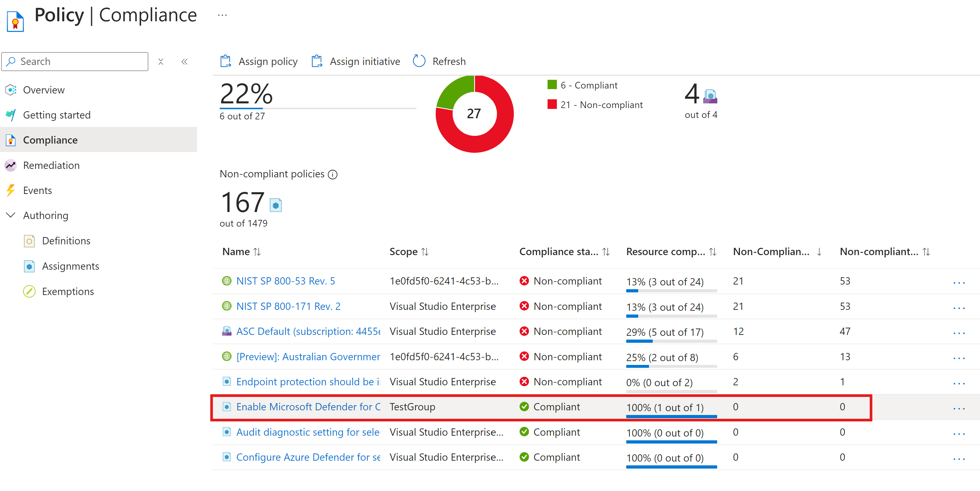Click the Getting started sidebar icon

(x=11, y=115)
